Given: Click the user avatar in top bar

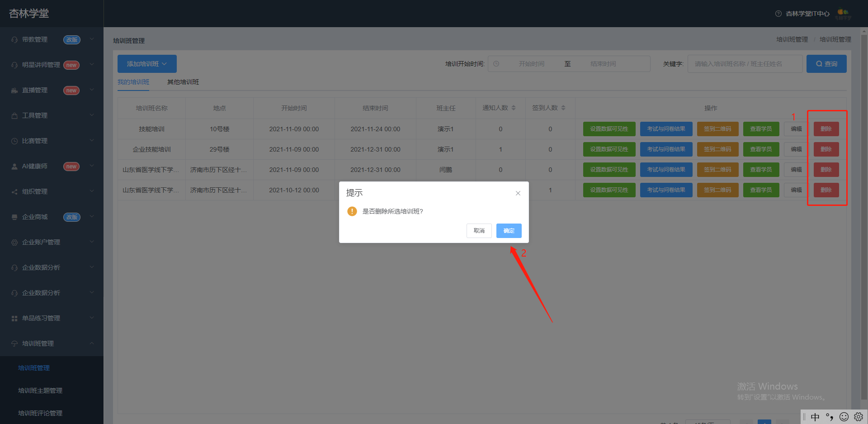Looking at the screenshot, I should pos(843,14).
